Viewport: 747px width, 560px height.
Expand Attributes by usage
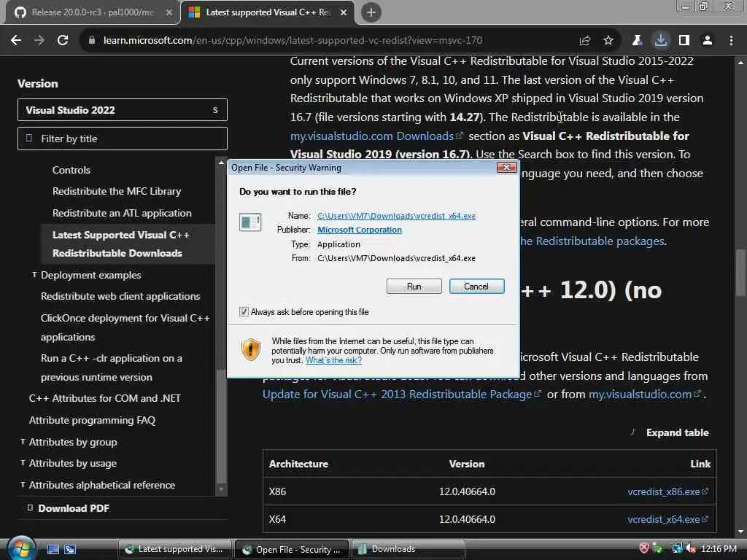[23, 463]
